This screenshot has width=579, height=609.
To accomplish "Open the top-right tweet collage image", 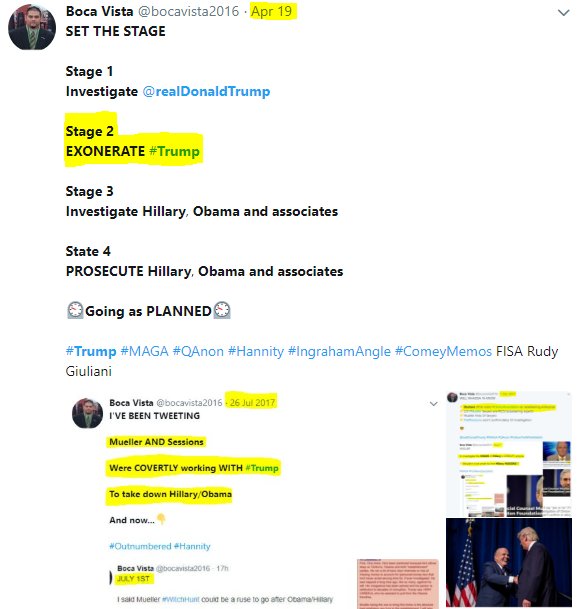I will pos(509,454).
